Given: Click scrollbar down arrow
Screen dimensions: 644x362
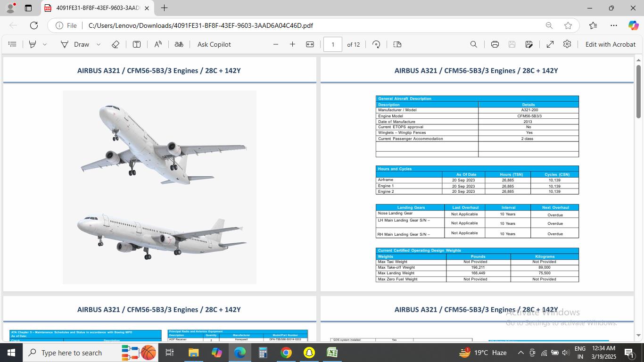Looking at the screenshot, I should click(x=639, y=336).
